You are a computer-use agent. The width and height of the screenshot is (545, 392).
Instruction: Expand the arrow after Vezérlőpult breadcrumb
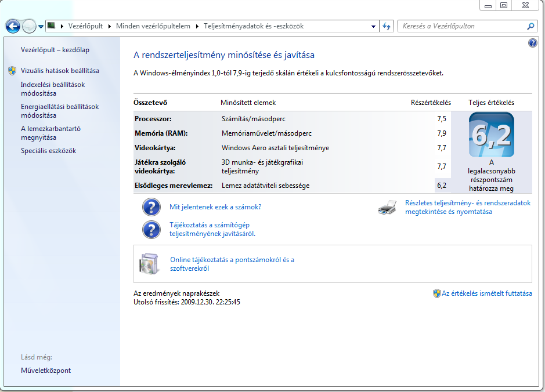pyautogui.click(x=110, y=27)
